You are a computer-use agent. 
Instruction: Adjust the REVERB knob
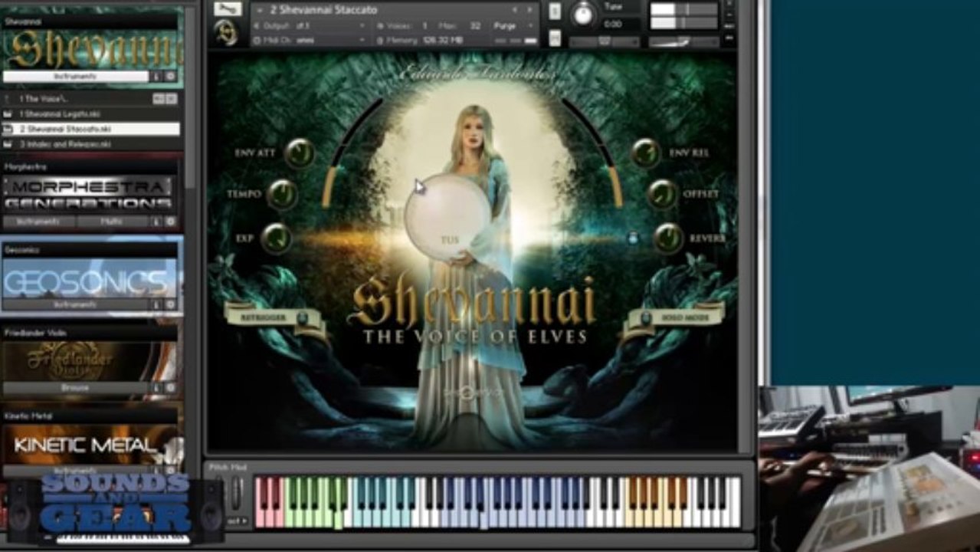coord(668,238)
